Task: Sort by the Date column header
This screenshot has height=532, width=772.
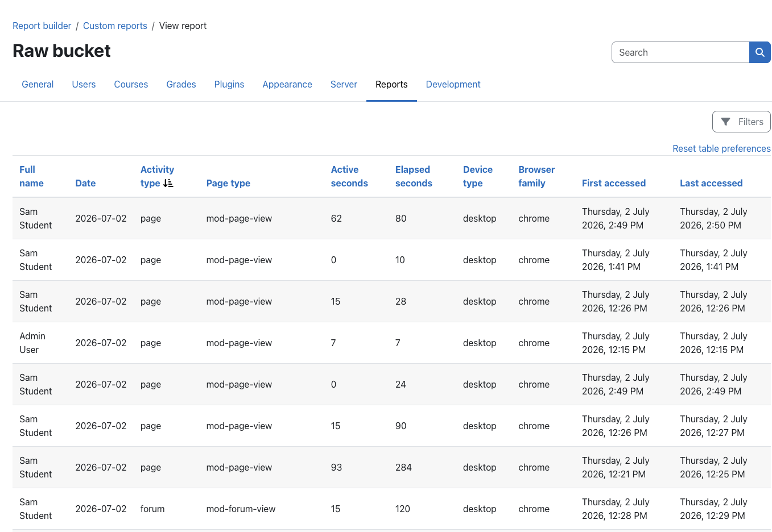Action: pos(85,183)
